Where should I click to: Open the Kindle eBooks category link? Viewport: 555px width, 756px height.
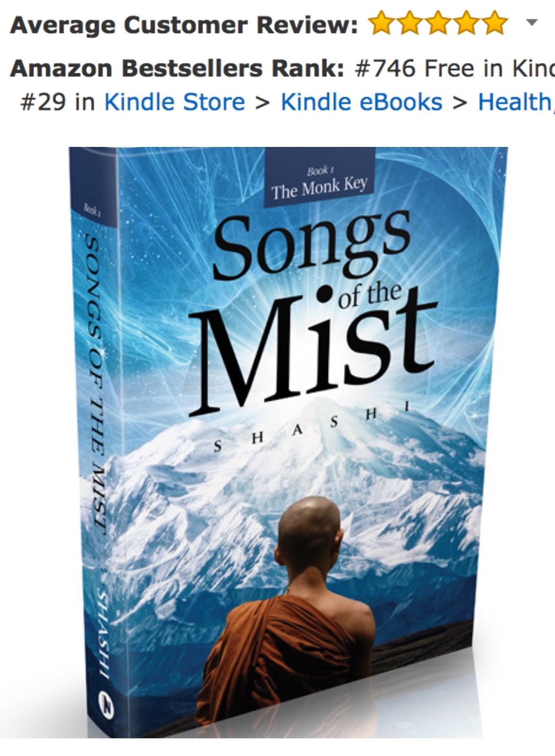pos(362,102)
